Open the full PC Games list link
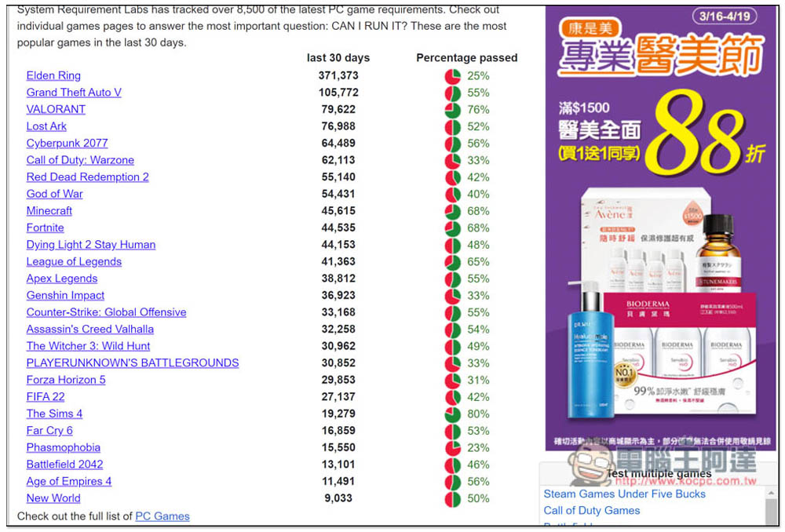This screenshot has height=532, width=785. click(x=162, y=516)
